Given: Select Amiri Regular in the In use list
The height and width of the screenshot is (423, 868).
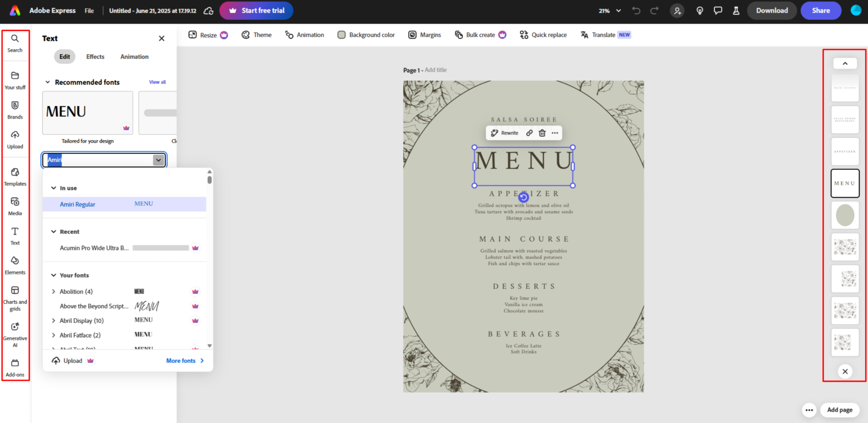Looking at the screenshot, I should point(77,204).
